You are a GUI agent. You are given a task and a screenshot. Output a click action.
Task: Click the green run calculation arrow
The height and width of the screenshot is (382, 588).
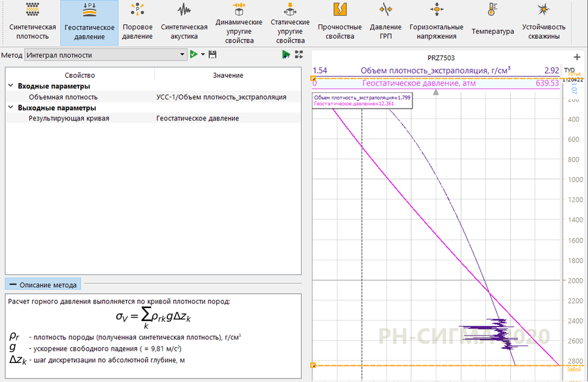(x=193, y=55)
